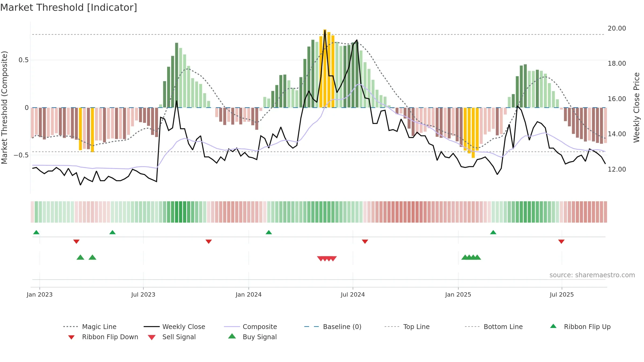Click the 0.5 composite axis label
The image size is (644, 362).
tap(23, 60)
